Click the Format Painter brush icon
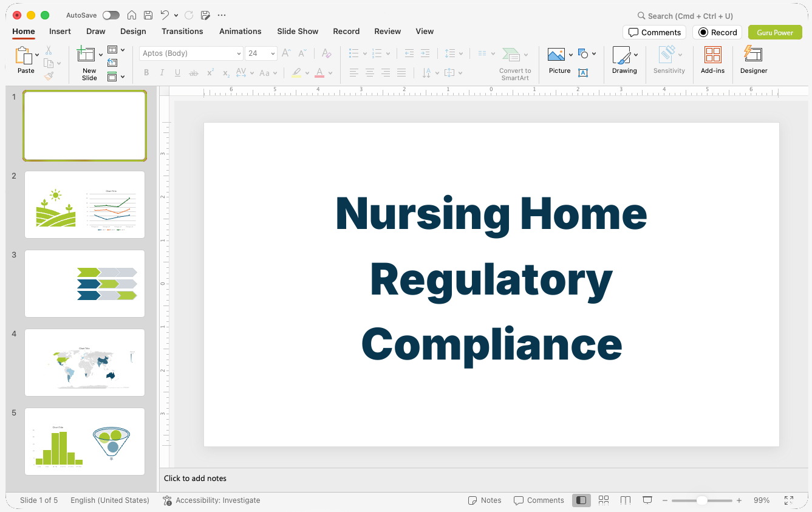Screen dimensions: 812x512 (49, 76)
